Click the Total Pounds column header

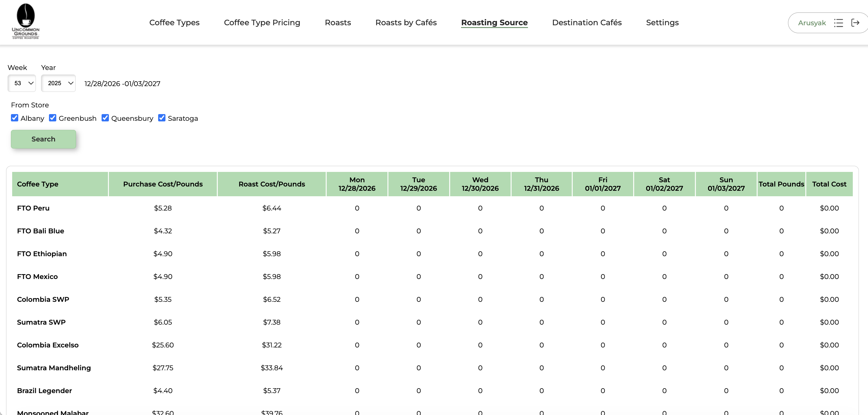(781, 184)
